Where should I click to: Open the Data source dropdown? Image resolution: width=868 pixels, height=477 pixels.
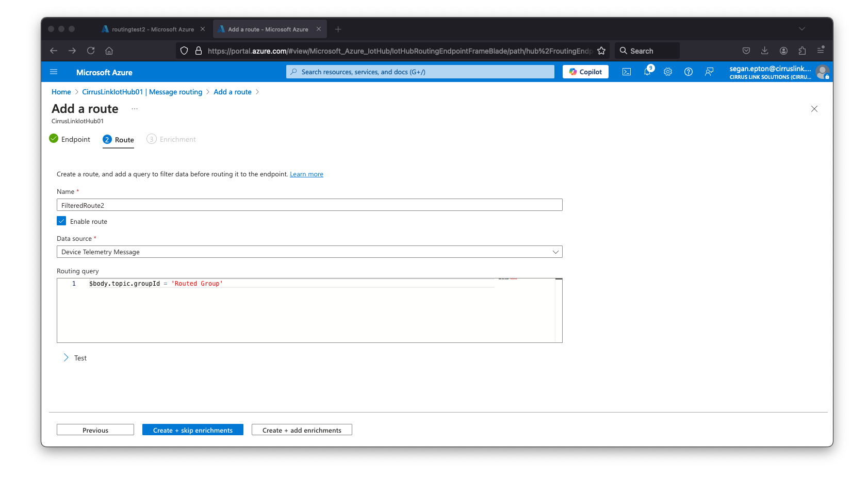click(x=309, y=252)
